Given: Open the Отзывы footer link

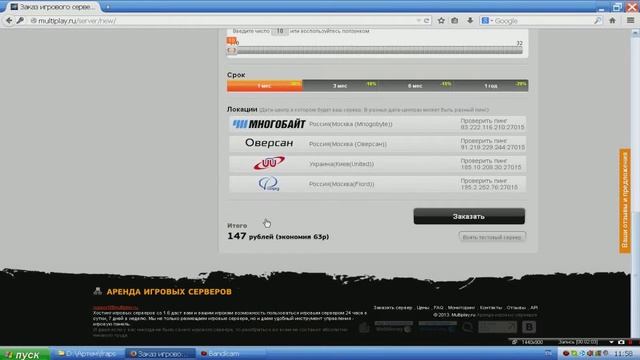Looking at the screenshot, I should (x=516, y=308).
